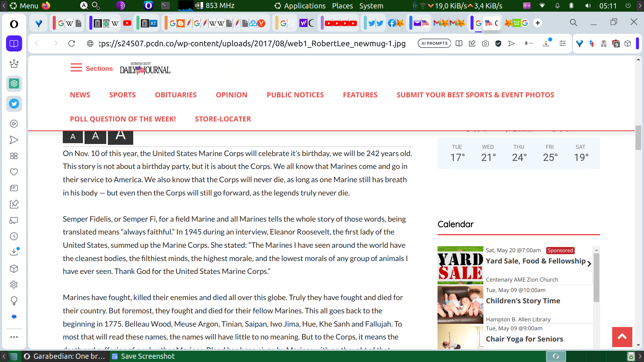The height and width of the screenshot is (362, 644).
Task: Open the downloads icon in the address bar
Action: (x=547, y=43)
